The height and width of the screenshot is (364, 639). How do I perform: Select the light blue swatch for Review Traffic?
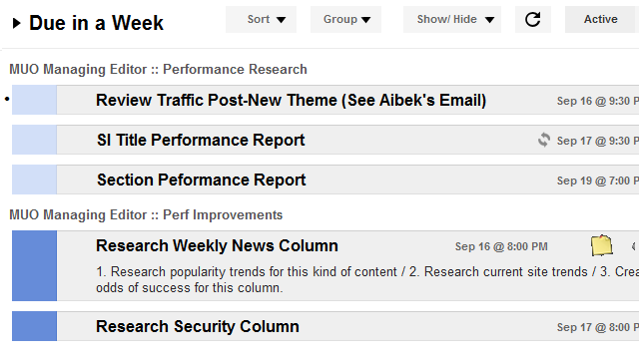[34, 100]
